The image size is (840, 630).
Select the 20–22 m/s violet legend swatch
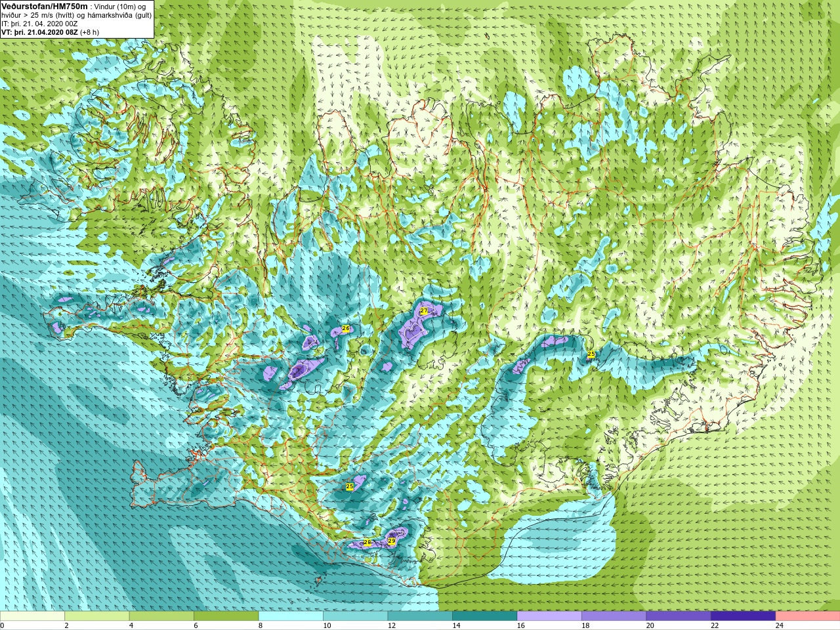[x=679, y=616]
